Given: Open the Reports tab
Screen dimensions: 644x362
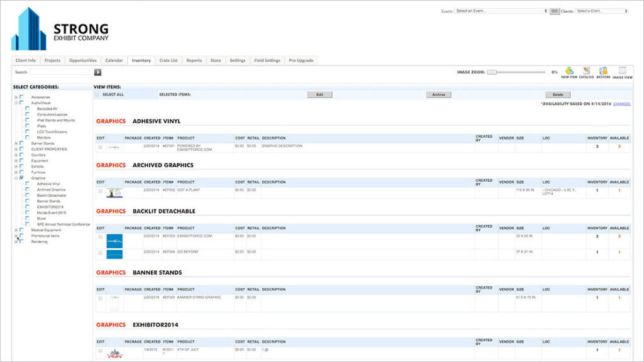Looking at the screenshot, I should tap(194, 60).
